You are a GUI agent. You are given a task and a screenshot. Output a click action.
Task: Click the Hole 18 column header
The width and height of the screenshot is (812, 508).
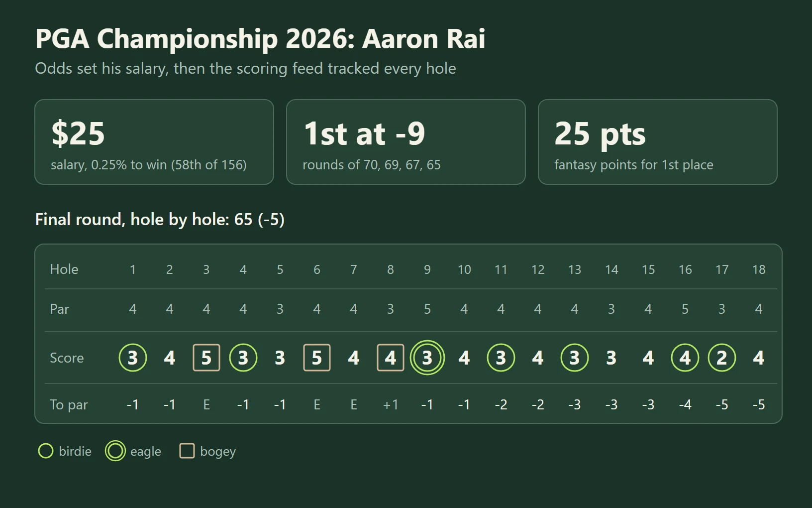pos(759,269)
